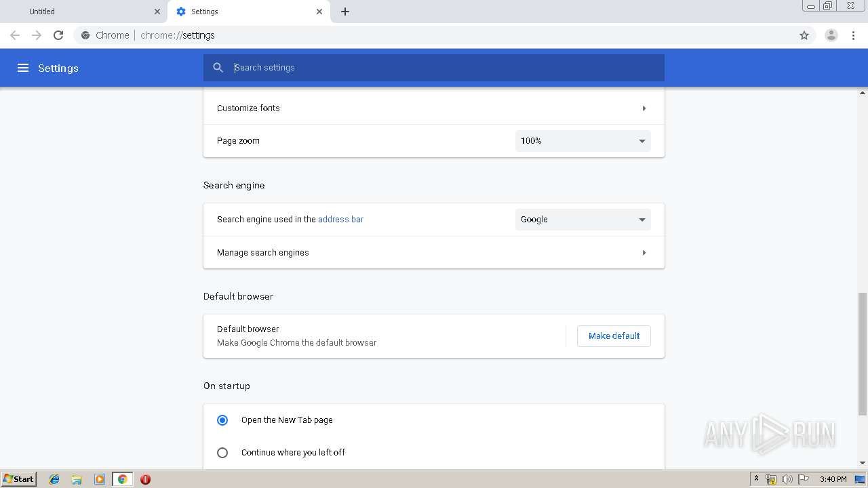The width and height of the screenshot is (868, 488).
Task: Launch media player from taskbar
Action: click(100, 479)
